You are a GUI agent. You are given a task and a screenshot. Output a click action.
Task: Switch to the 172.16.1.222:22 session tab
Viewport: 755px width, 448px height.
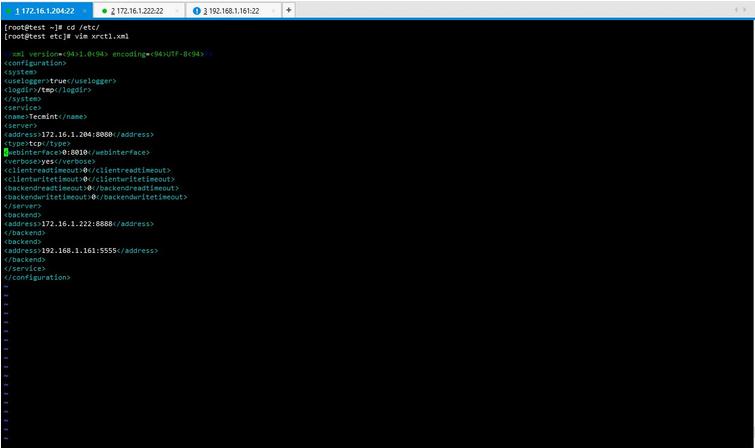tap(139, 11)
